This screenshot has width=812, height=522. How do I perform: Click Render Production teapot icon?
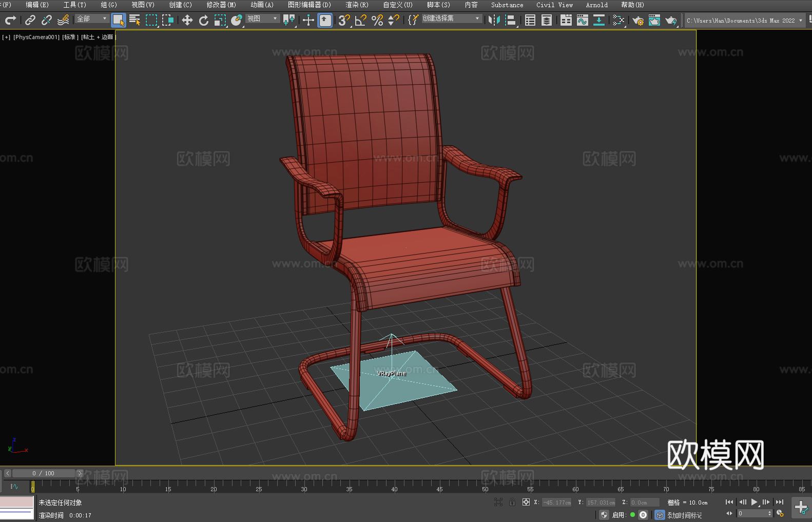coord(671,20)
